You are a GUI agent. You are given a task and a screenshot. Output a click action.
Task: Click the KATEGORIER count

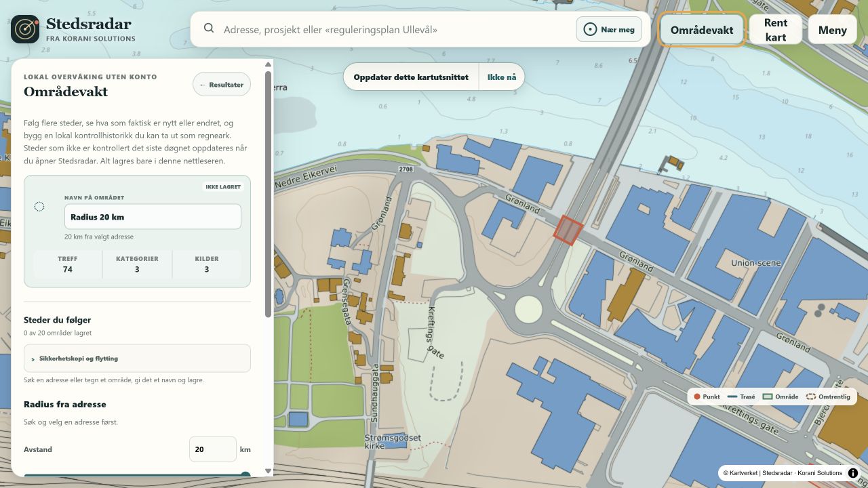click(137, 269)
